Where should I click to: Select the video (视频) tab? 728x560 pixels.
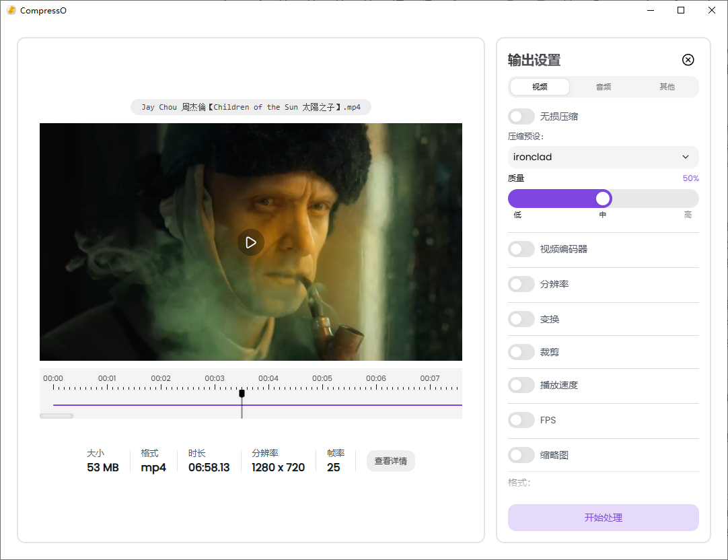click(x=540, y=87)
